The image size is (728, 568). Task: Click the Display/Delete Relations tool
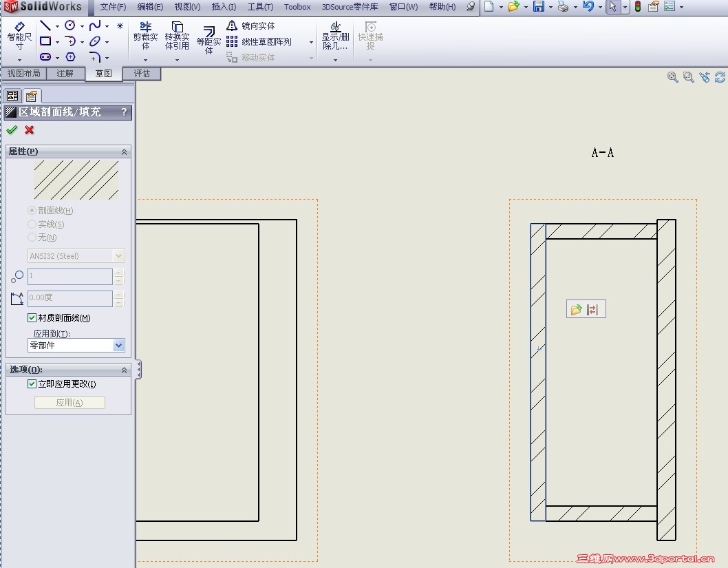click(x=335, y=36)
